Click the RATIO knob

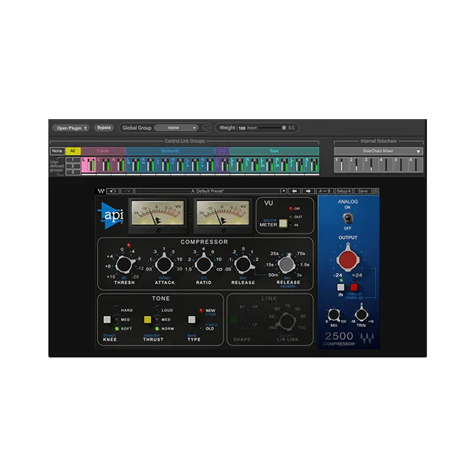[204, 264]
